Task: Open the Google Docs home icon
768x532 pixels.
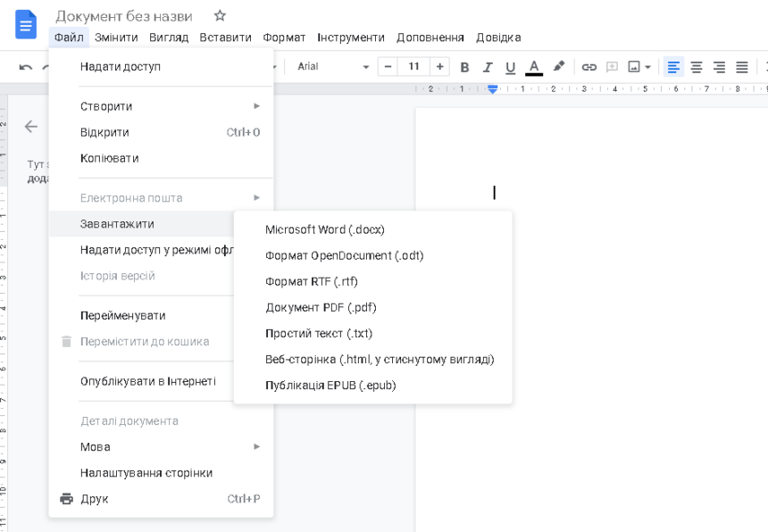Action: pos(25,24)
